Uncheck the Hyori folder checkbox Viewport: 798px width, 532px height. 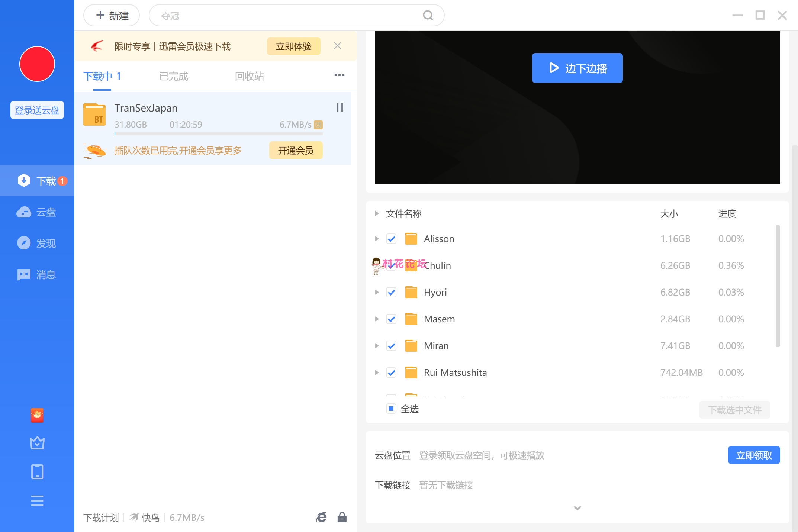(x=391, y=292)
